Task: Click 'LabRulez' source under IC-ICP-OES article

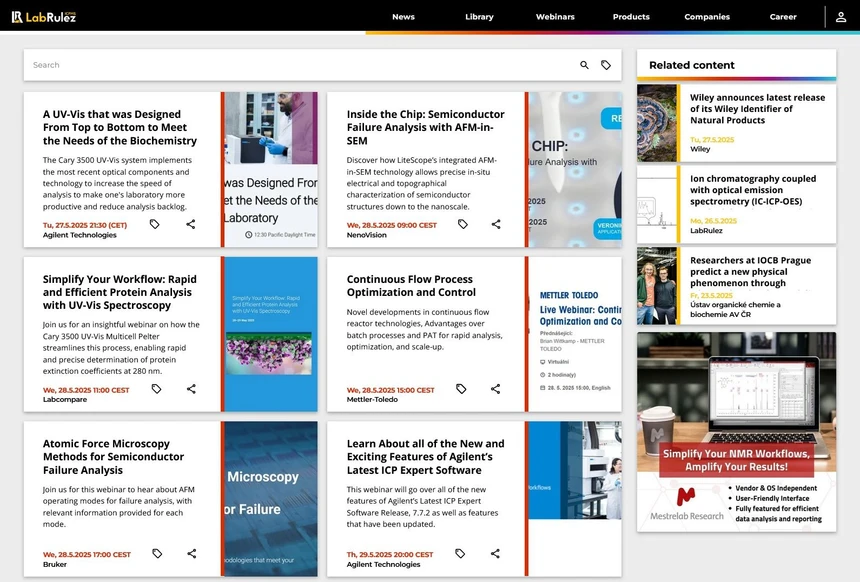Action: tap(706, 230)
